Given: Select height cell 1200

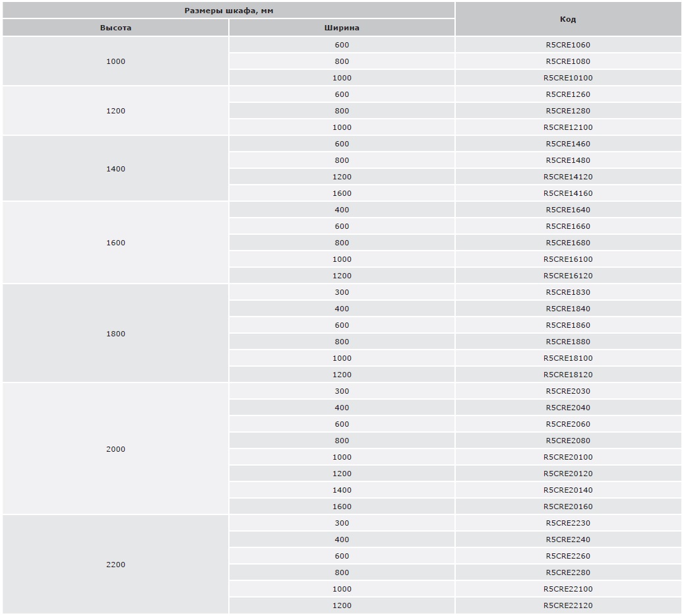Looking at the screenshot, I should 115,111.
